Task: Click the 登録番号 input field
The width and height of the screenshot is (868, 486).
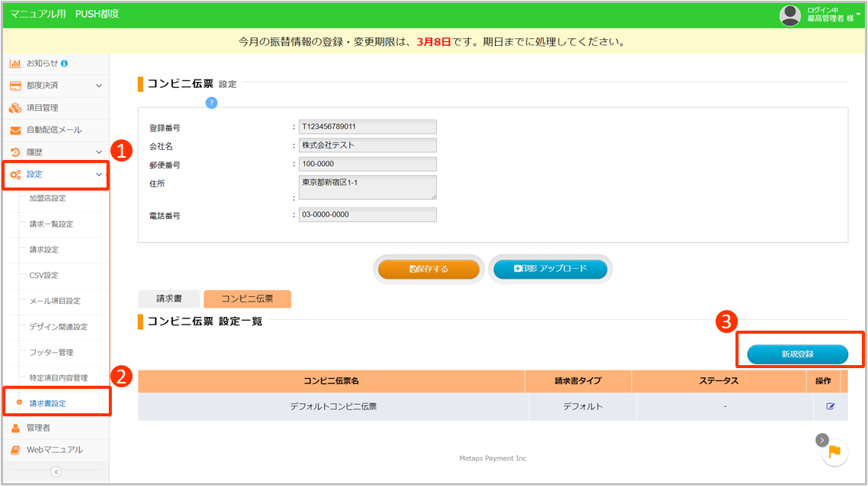Action: pos(367,127)
